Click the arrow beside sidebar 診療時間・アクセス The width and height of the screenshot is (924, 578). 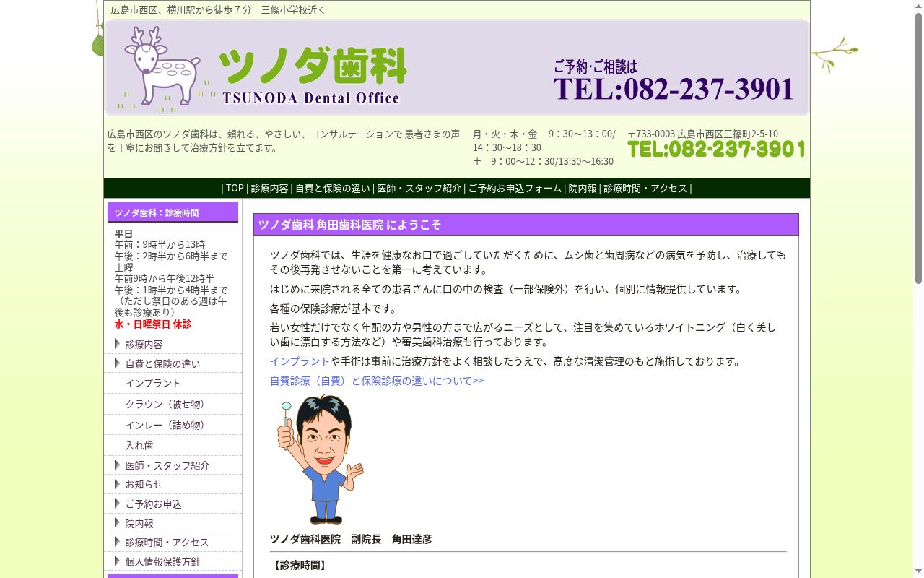[117, 542]
